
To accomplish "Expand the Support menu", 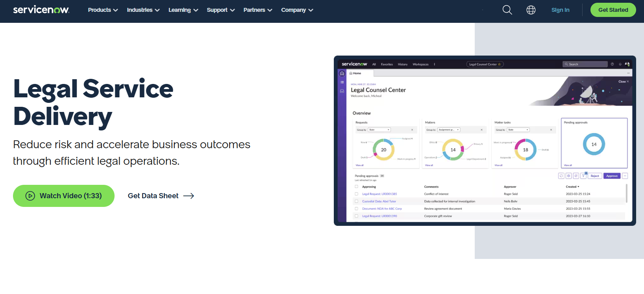I will [221, 10].
